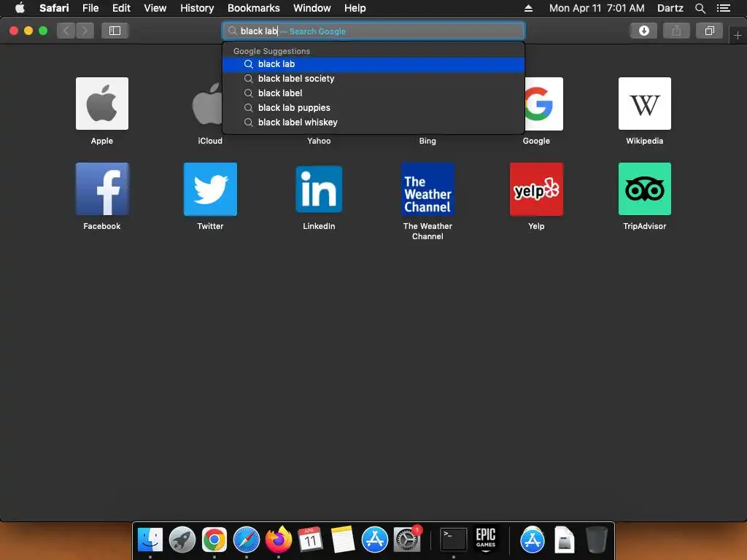
Task: Open the Google favorite tile
Action: (543, 104)
